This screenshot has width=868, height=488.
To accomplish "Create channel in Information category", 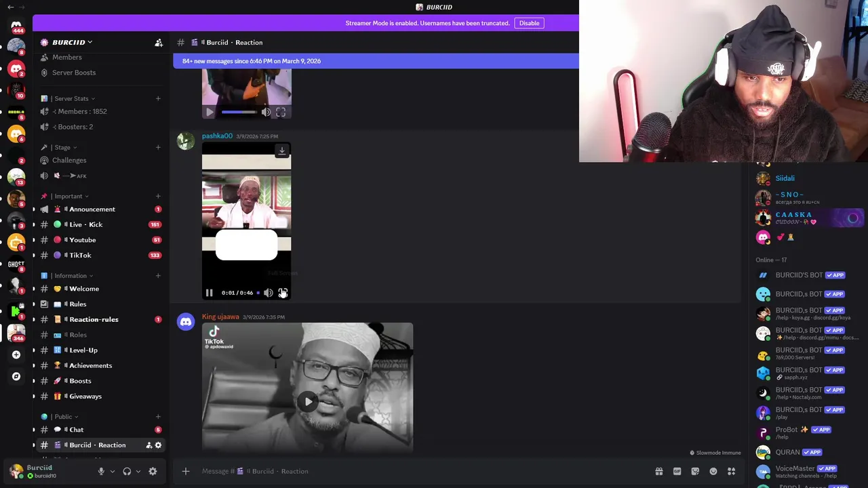I will coord(158,276).
